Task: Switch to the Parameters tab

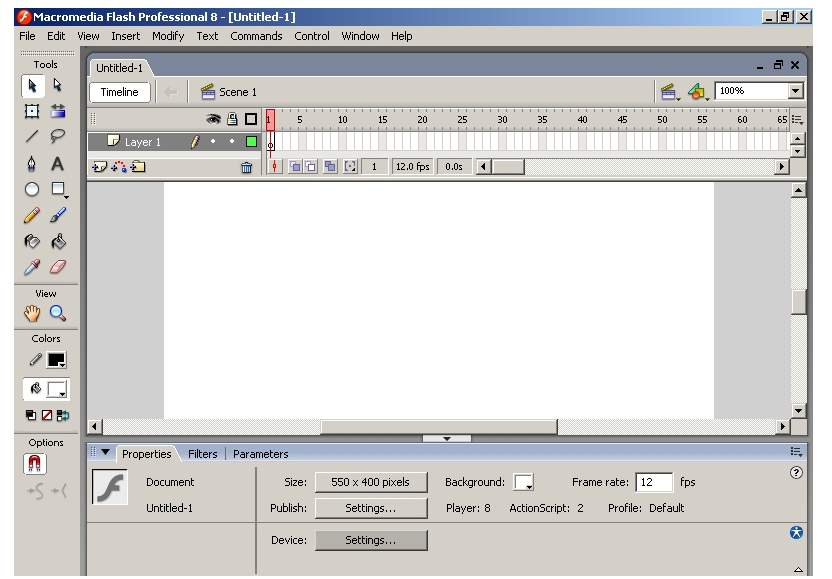Action: [x=261, y=454]
